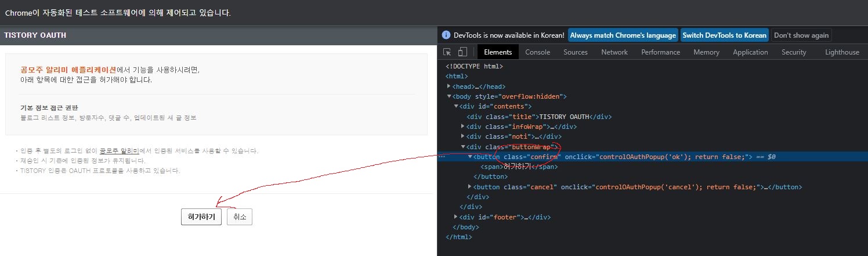Click the 블로그 리스트 정보 permissions description
The width and height of the screenshot is (868, 256).
pos(108,118)
